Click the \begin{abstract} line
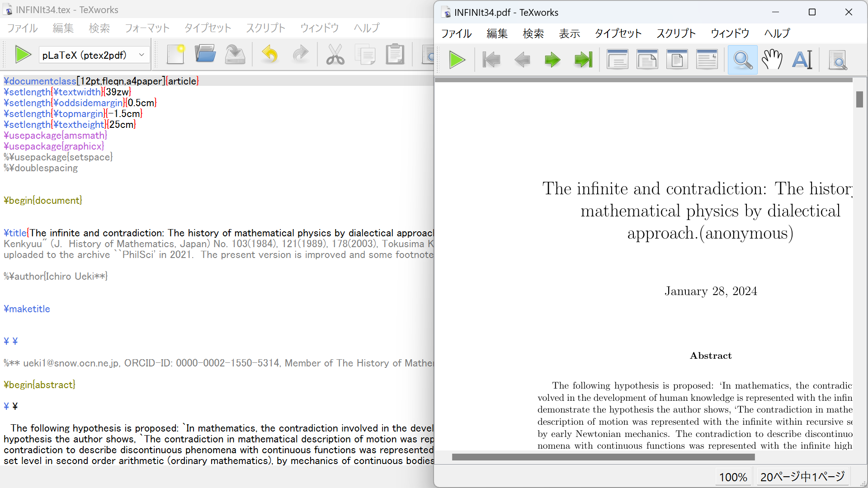The height and width of the screenshot is (488, 868). 39,385
